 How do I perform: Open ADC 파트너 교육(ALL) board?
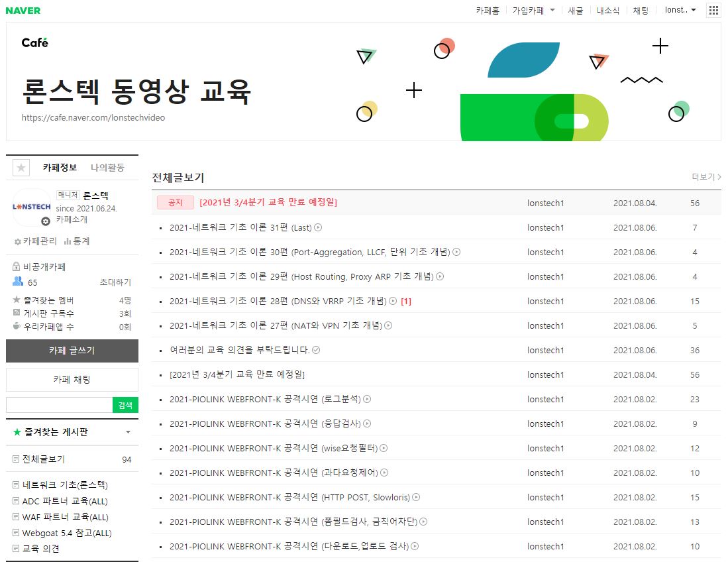tap(65, 501)
